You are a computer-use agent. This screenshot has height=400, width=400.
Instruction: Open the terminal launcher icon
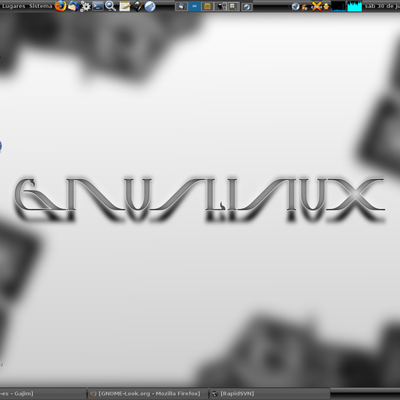tap(98, 6)
